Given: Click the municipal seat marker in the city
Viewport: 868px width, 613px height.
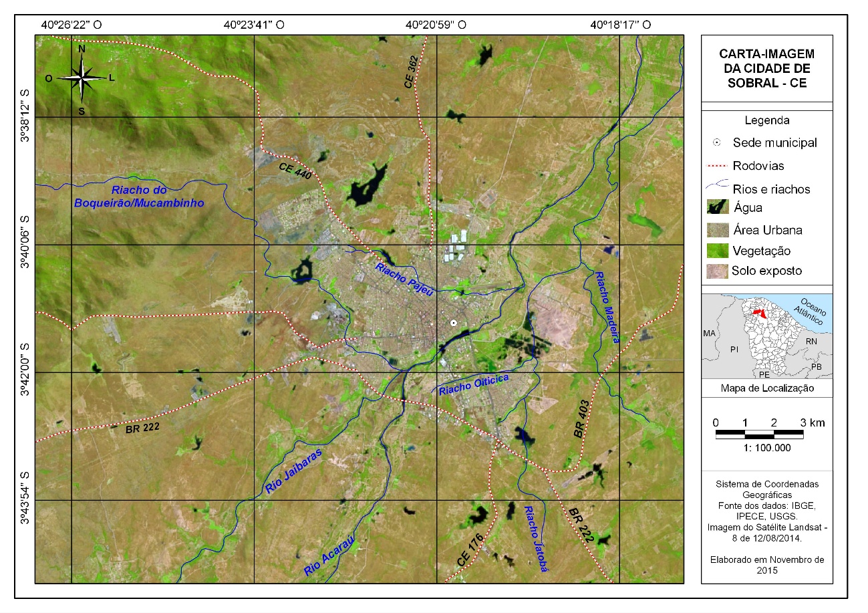Looking at the screenshot, I should coord(454,324).
